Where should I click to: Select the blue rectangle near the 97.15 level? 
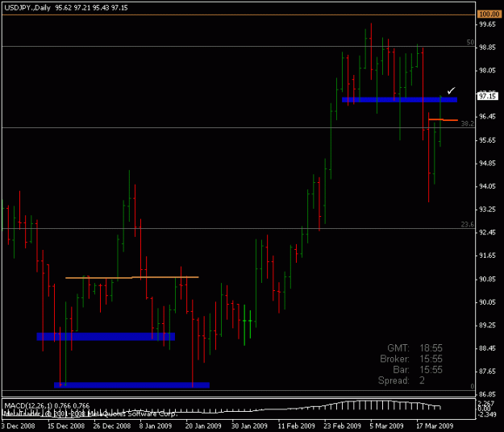click(x=399, y=100)
